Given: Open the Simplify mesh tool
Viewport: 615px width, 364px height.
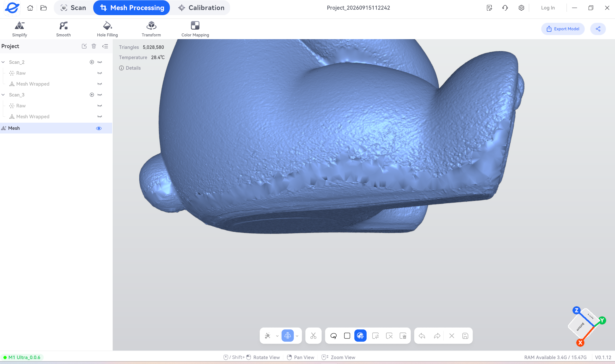Looking at the screenshot, I should [20, 29].
